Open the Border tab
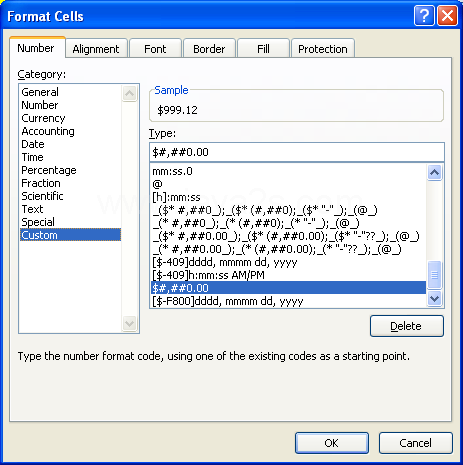Image resolution: width=463 pixels, height=465 pixels. coord(209,49)
